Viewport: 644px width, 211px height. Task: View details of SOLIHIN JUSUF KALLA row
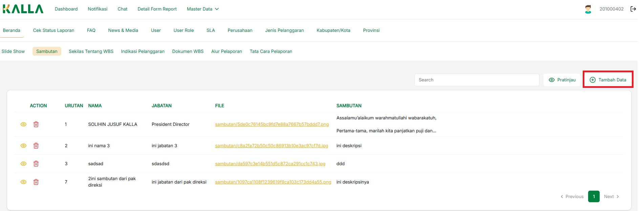pos(23,124)
